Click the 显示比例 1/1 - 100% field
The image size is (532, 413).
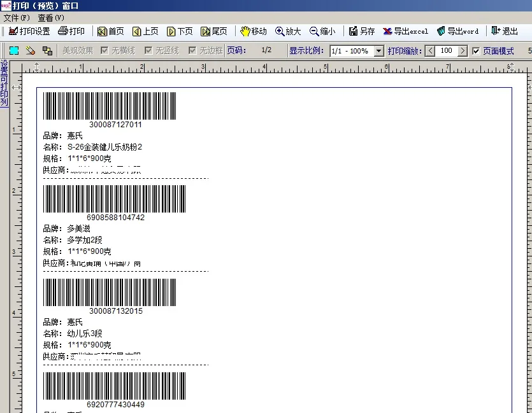point(352,51)
